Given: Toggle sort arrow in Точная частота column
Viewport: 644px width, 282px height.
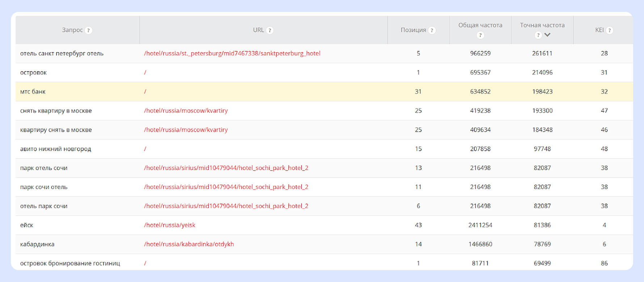Looking at the screenshot, I should [x=547, y=35].
